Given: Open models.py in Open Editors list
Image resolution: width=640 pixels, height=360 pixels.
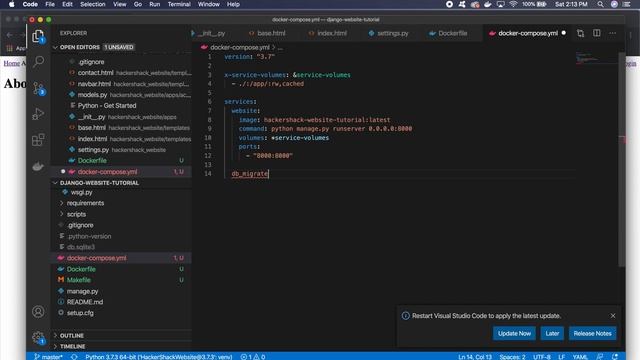Looking at the screenshot, I should 122,95.
